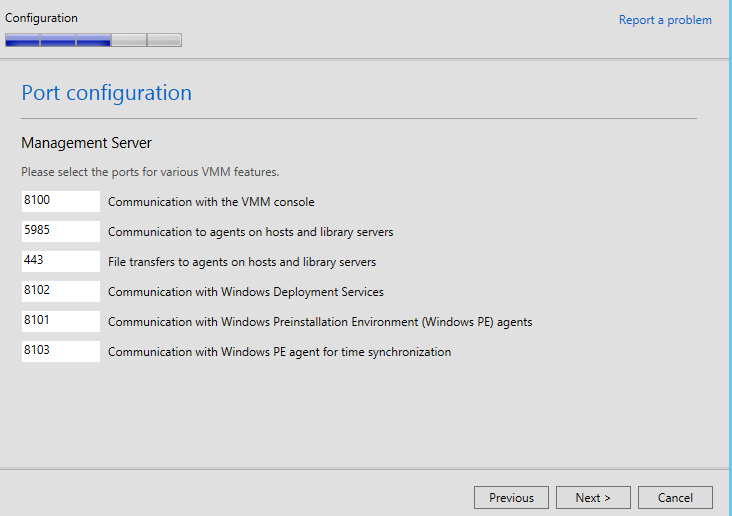
Task: Click 'Communication with Windows Deployment Services' label
Action: click(245, 292)
